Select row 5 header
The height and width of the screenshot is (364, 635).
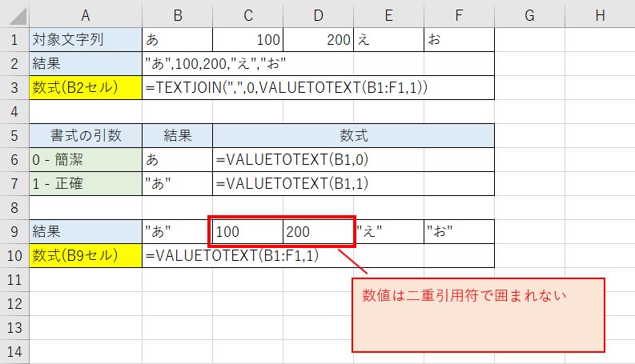coord(14,135)
